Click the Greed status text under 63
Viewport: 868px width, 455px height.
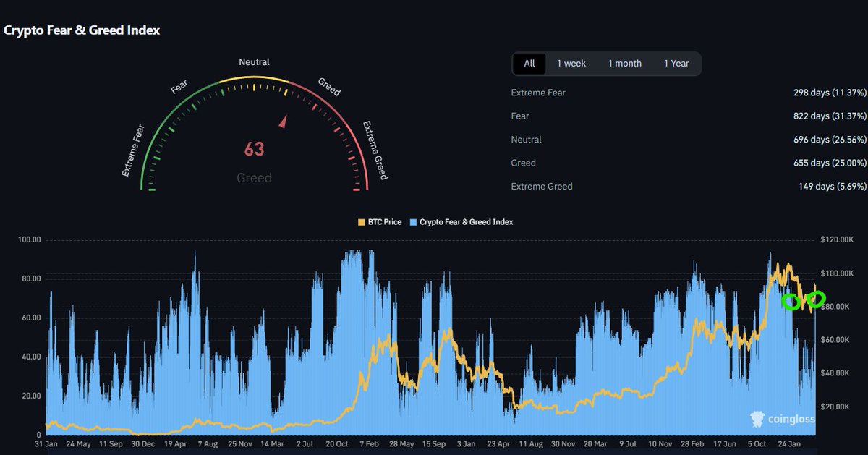click(x=254, y=178)
